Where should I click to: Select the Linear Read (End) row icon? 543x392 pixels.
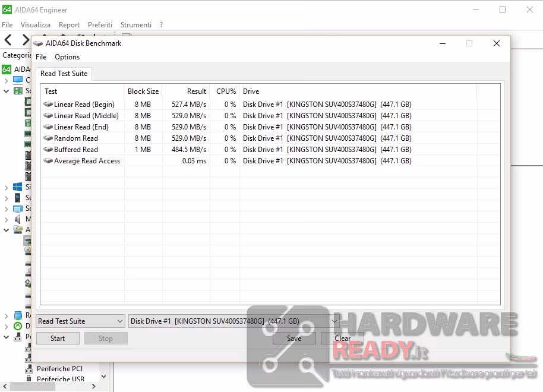click(x=48, y=127)
